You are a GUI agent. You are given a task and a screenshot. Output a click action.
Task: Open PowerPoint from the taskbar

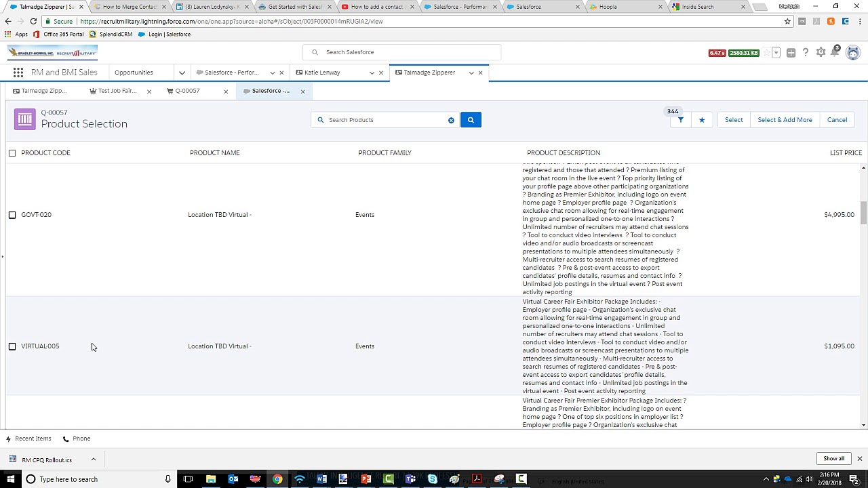coord(366,479)
